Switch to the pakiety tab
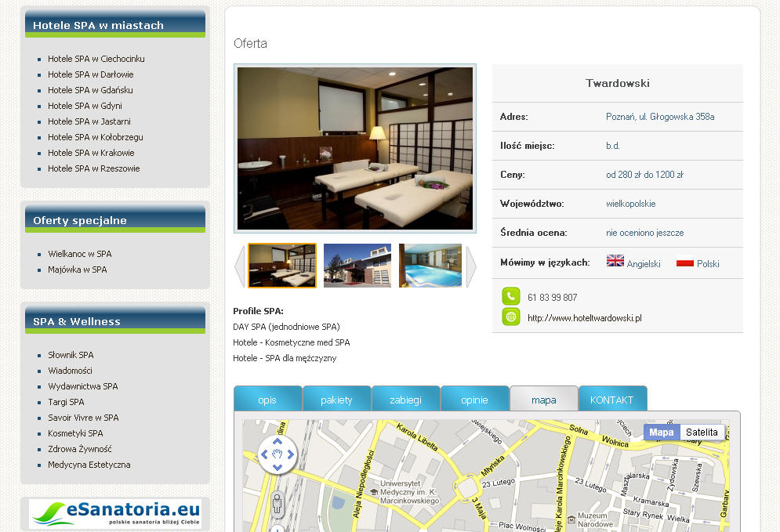The image size is (780, 532). (337, 400)
